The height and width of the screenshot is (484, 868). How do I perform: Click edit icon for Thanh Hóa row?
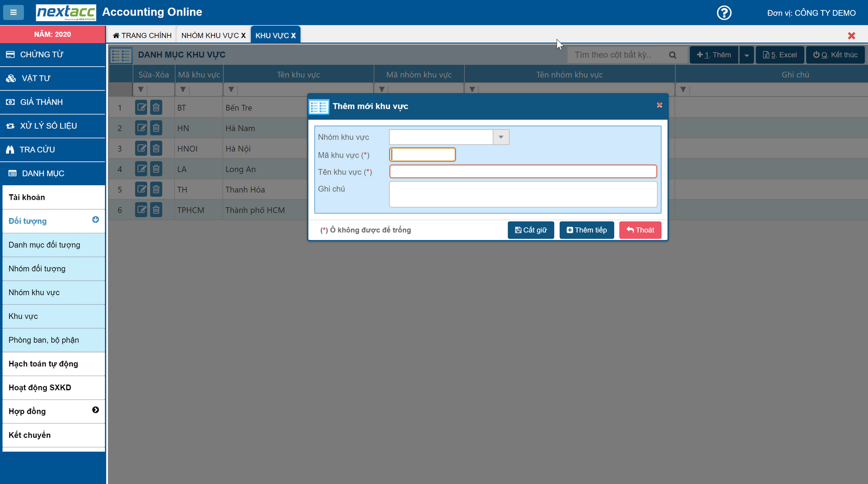(x=141, y=189)
